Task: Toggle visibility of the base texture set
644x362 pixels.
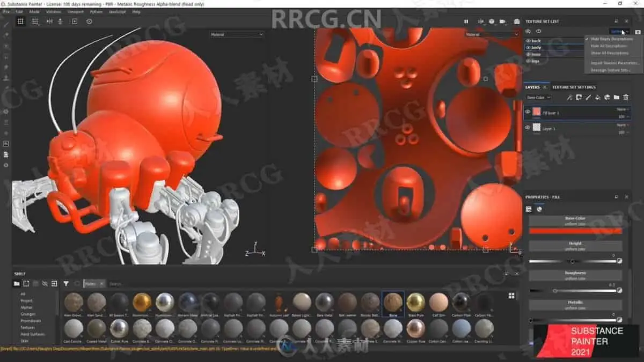Action: tap(528, 54)
